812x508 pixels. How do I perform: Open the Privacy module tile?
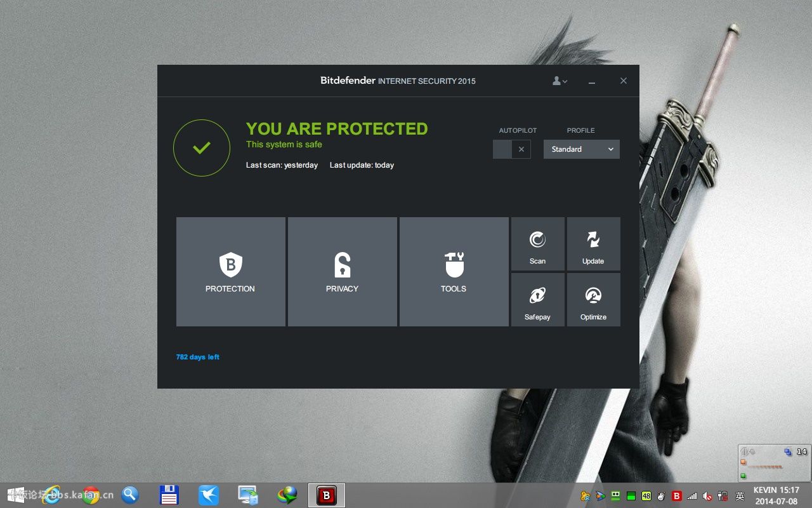pyautogui.click(x=343, y=272)
